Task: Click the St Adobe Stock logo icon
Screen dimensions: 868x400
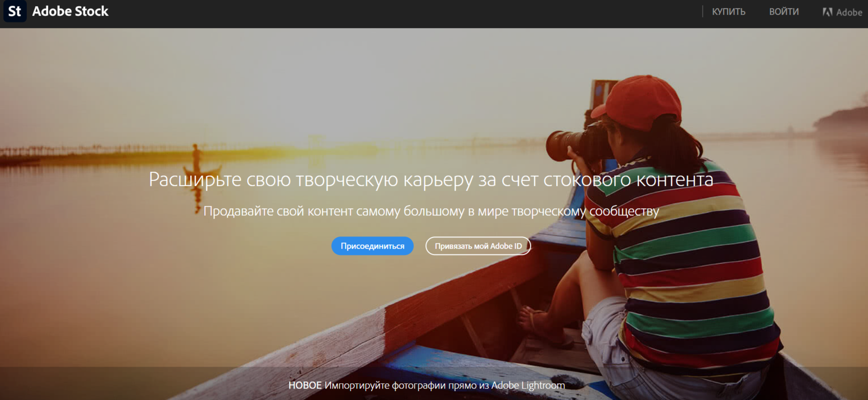Action: coord(15,11)
